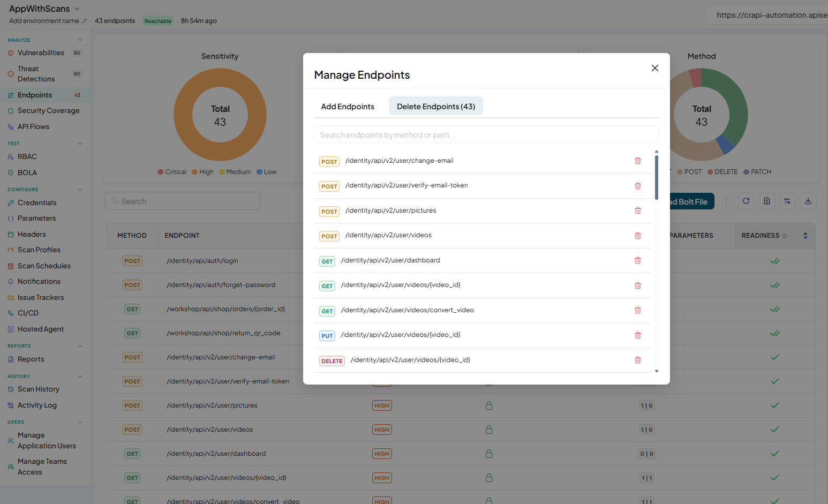The width and height of the screenshot is (828, 504).
Task: Click the pencil icon beside Add environment name
Action: (84, 21)
